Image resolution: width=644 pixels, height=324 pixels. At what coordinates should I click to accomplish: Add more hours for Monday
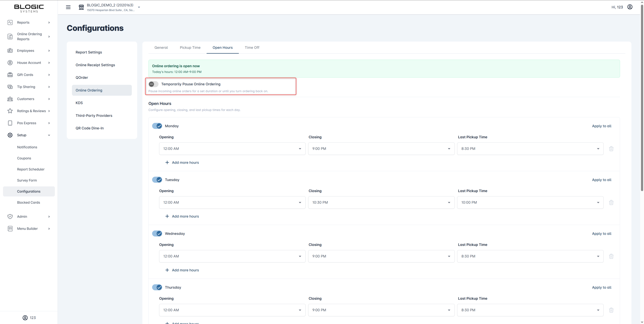coord(182,162)
